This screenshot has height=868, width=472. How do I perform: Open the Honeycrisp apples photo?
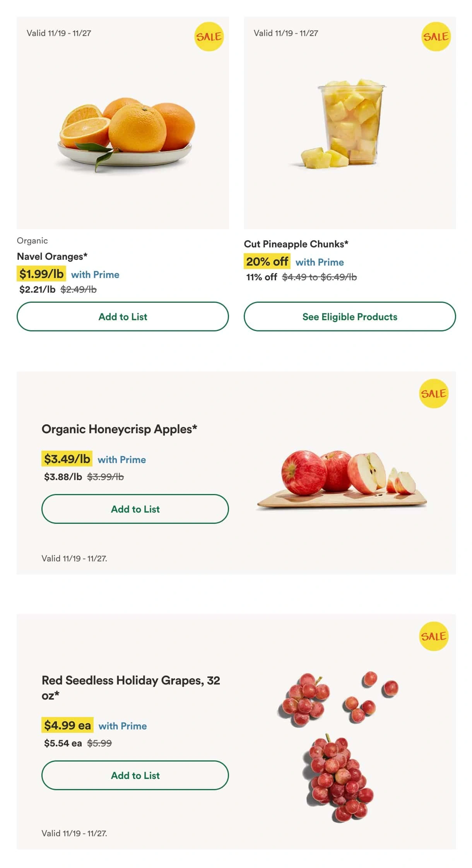(342, 477)
